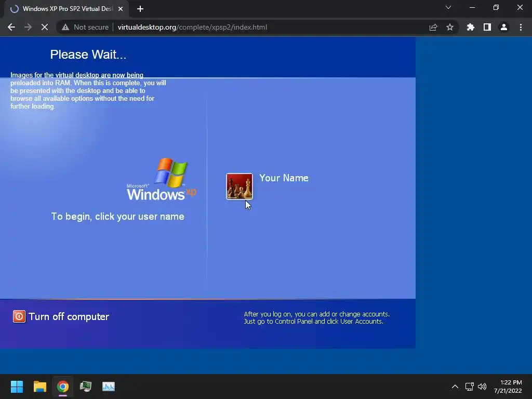532x399 pixels.
Task: Click the browser forward arrow
Action: (28, 27)
